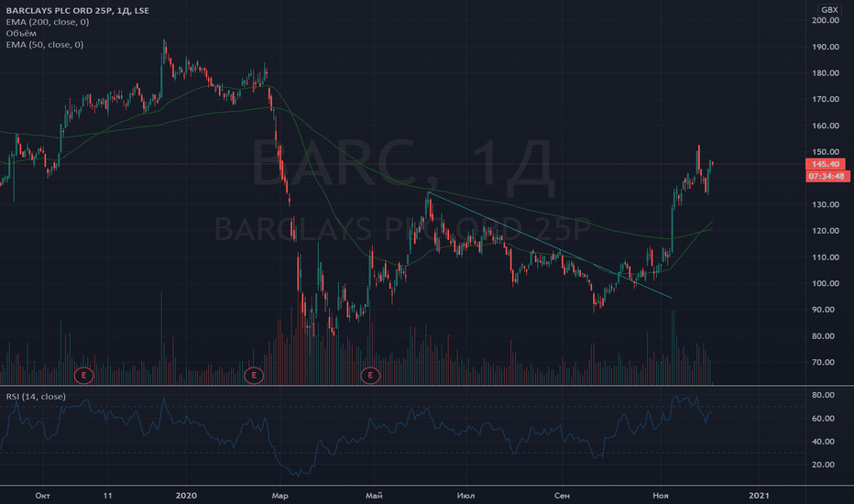Screen dimensions: 854x504
Task: Click the countdown timer 07:34:48
Action: coord(827,176)
